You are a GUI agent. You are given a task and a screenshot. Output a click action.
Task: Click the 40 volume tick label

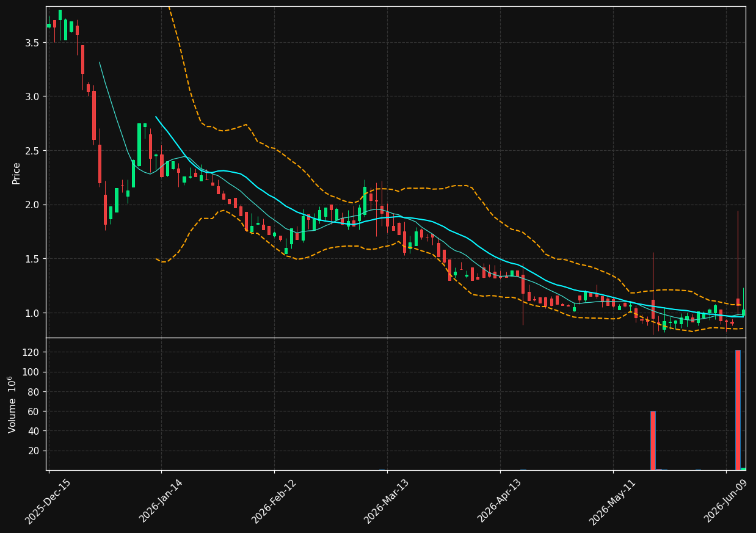tap(34, 431)
